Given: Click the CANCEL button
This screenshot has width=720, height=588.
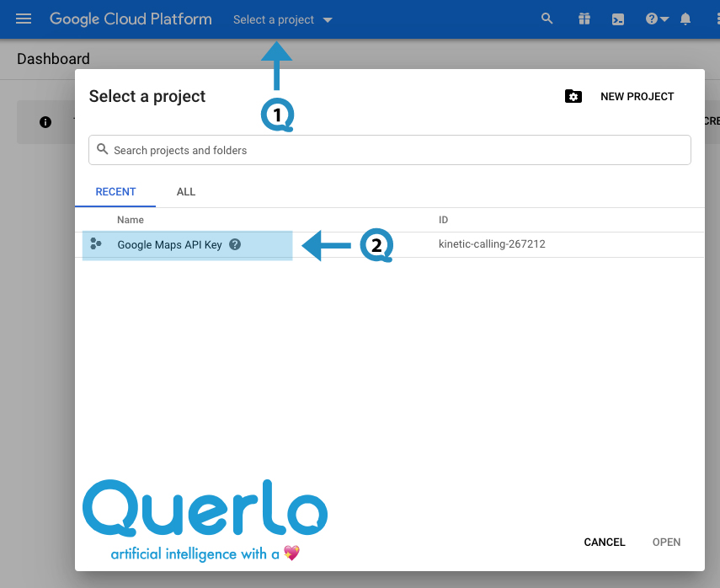Looking at the screenshot, I should click(x=605, y=542).
